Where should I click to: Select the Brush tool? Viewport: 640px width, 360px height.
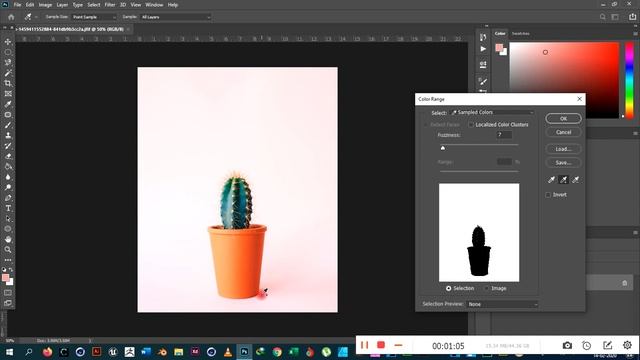click(x=8, y=125)
